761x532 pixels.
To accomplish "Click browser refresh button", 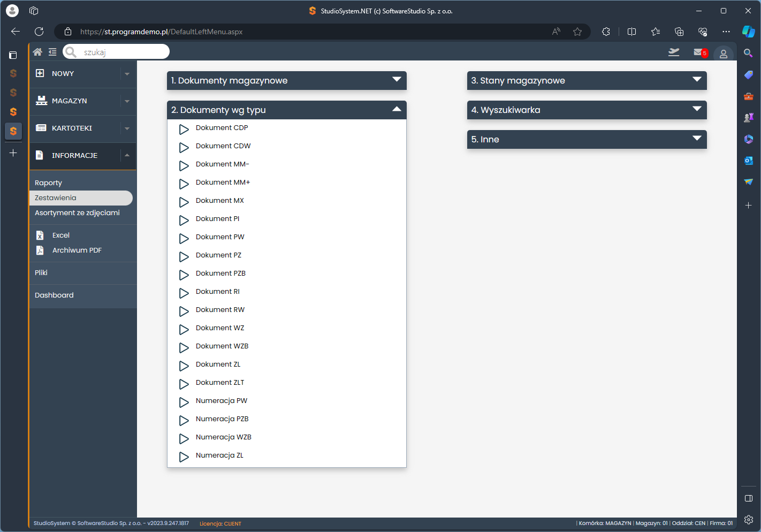I will click(39, 32).
